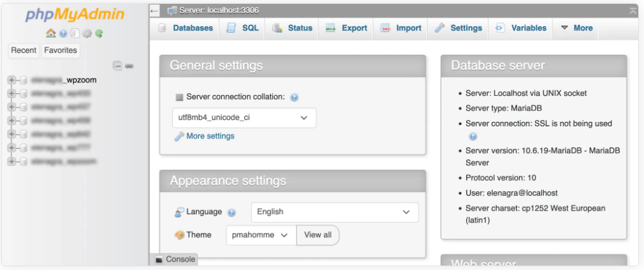644x270 pixels.
Task: Open the blue question-mark documentation icon under the logo
Action: click(x=63, y=34)
